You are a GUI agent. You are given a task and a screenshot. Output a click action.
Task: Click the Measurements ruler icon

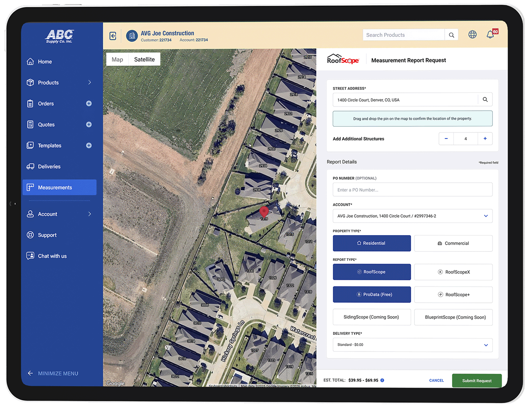pos(30,188)
